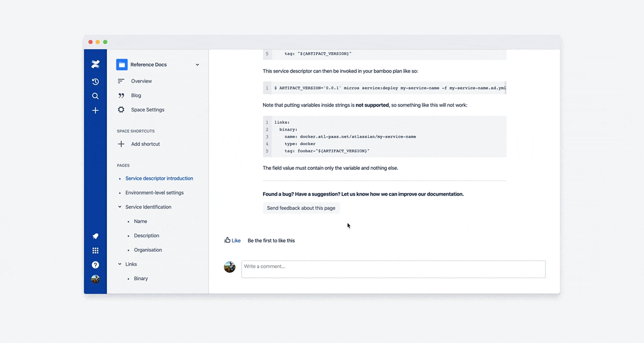Image resolution: width=644 pixels, height=343 pixels.
Task: Click the Space Settings gear icon
Action: point(121,109)
